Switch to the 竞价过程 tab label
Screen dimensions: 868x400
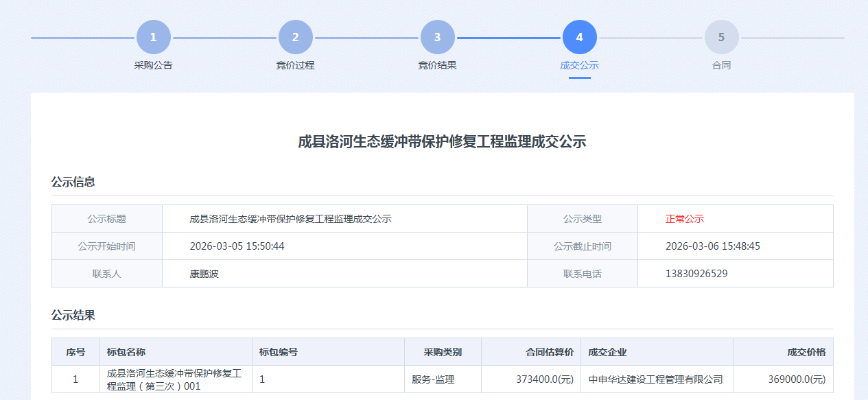tap(295, 65)
